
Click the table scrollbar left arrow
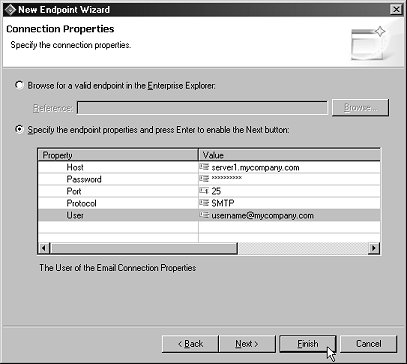44,248
